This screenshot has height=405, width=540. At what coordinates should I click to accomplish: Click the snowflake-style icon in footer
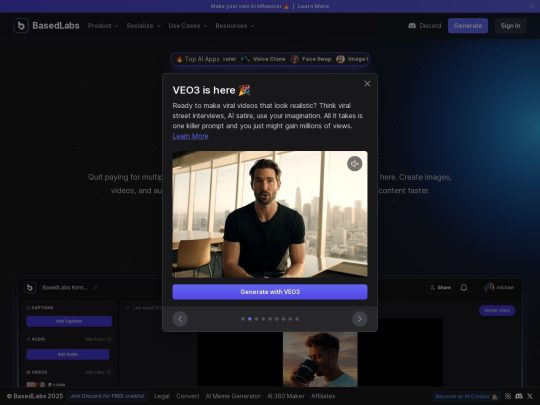click(508, 396)
